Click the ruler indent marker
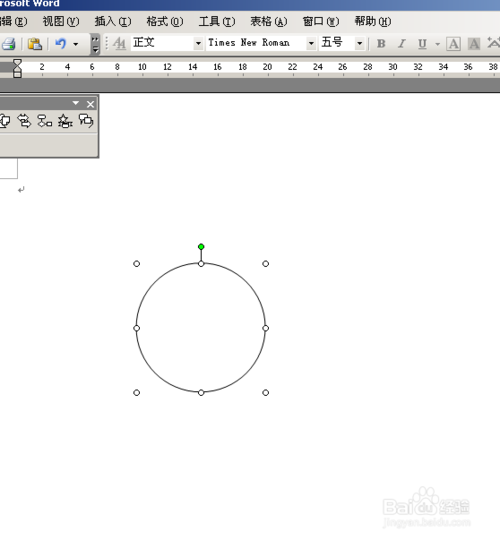Image resolution: width=500 pixels, height=540 pixels. (x=17, y=68)
